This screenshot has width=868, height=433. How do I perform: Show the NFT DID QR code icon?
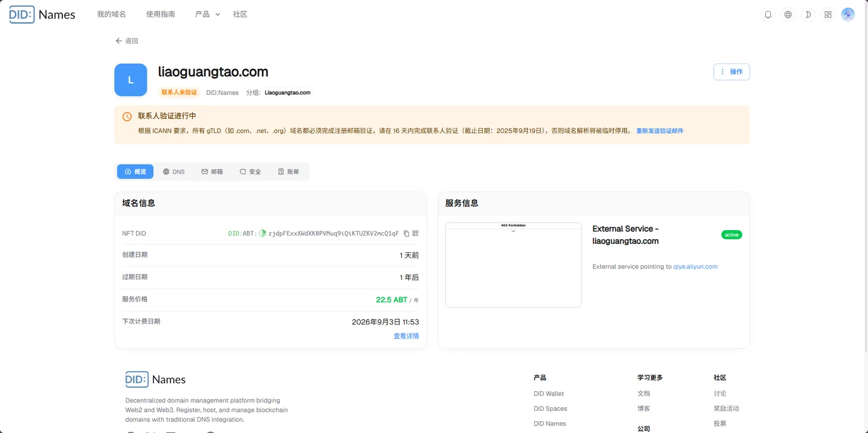point(416,233)
